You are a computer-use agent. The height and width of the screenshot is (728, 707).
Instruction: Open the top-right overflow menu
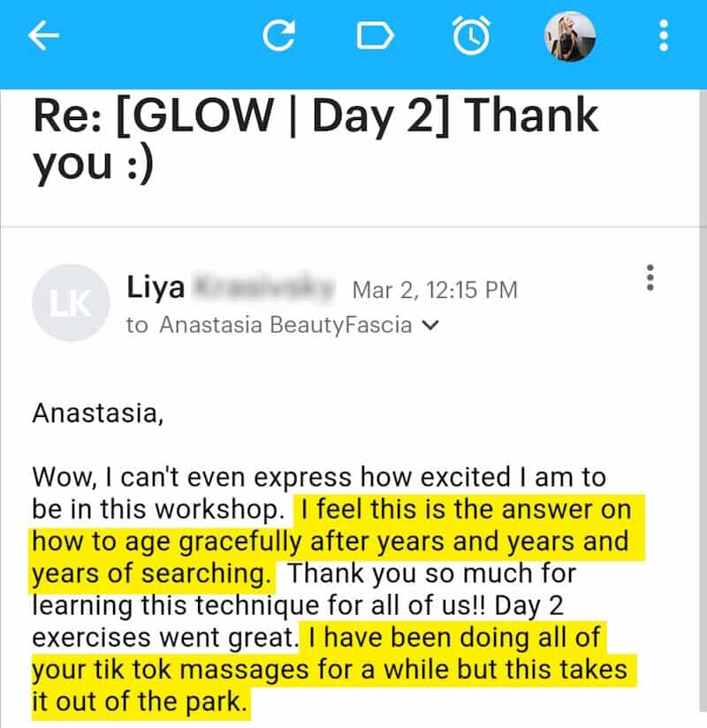click(x=661, y=35)
